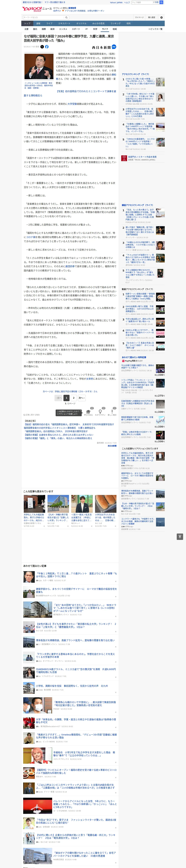186x868 pixels.
Task: Select the トップ navigation tab
Action: tap(27, 24)
